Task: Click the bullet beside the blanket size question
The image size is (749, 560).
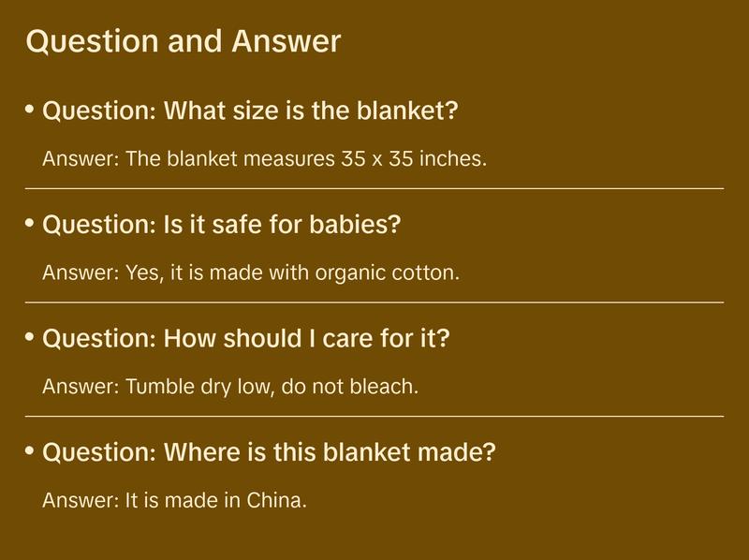Action: pyautogui.click(x=30, y=110)
